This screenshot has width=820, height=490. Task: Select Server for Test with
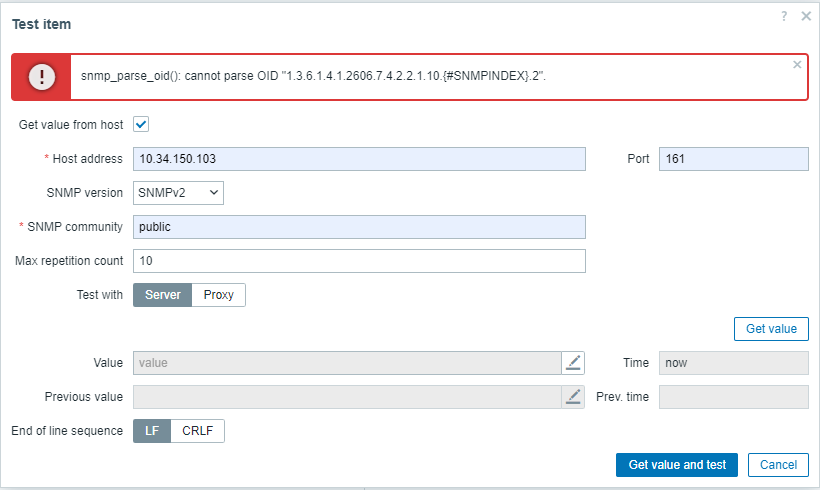coord(162,295)
